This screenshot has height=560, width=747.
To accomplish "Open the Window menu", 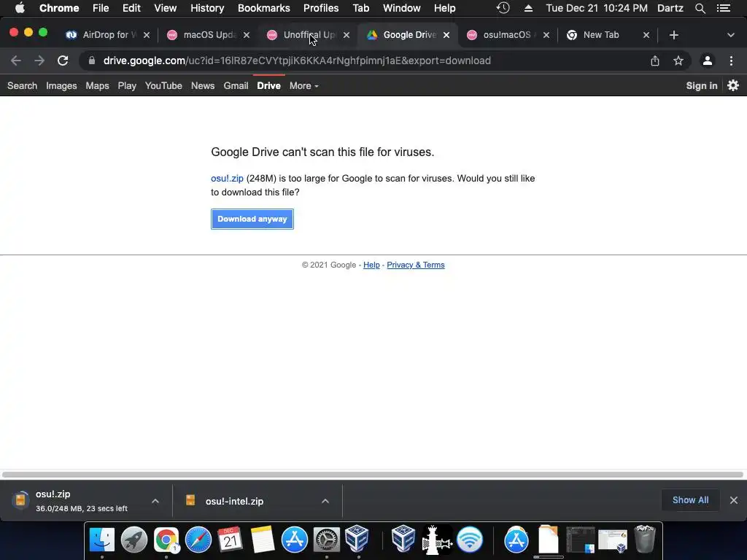I will click(402, 8).
